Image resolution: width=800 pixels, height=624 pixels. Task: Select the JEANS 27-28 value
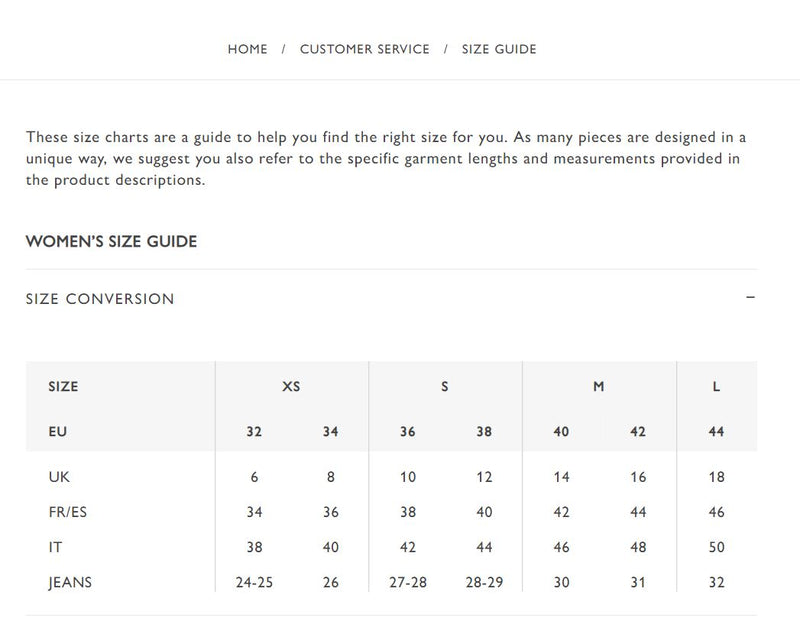tap(407, 582)
